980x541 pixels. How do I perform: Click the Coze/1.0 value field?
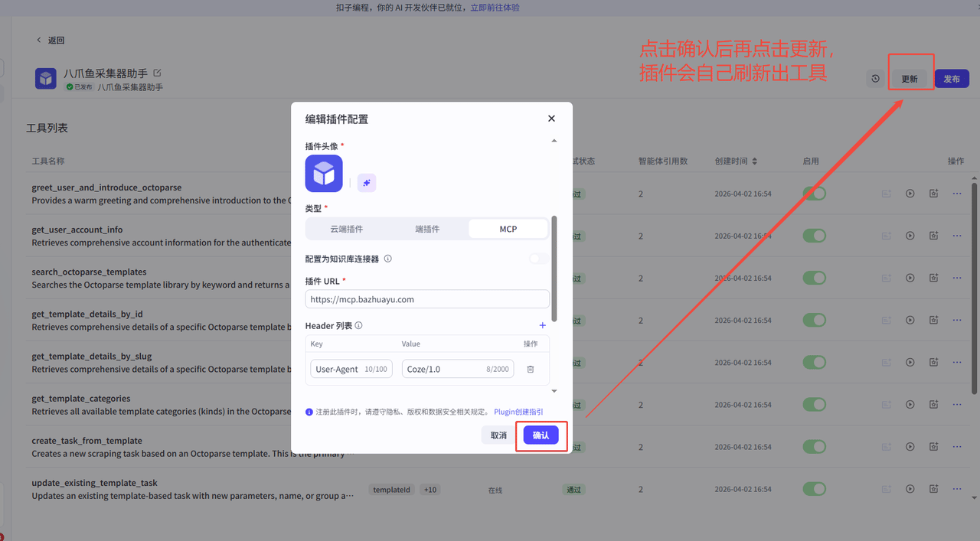(x=457, y=369)
